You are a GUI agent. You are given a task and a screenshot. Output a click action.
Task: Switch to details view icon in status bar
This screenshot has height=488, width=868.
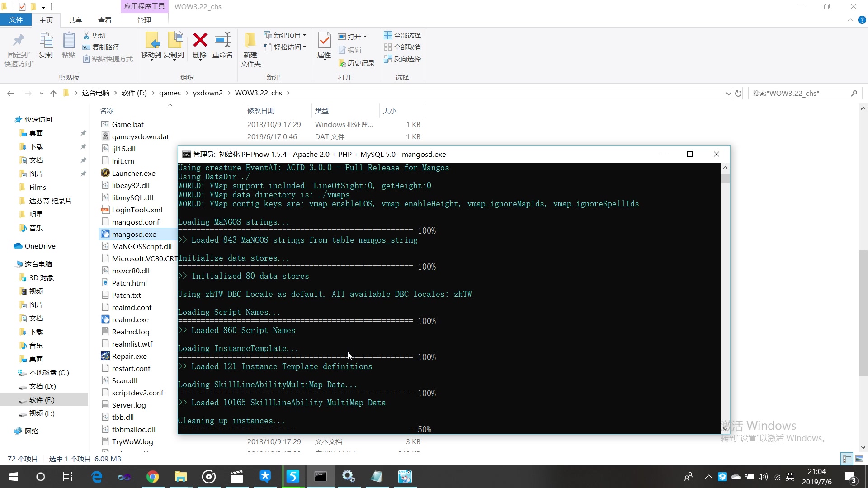coord(847,459)
